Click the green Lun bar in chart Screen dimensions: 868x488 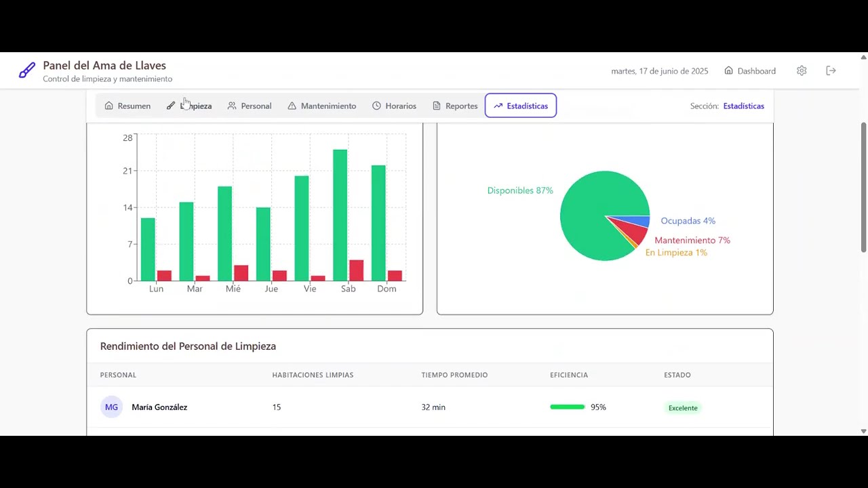[148, 249]
